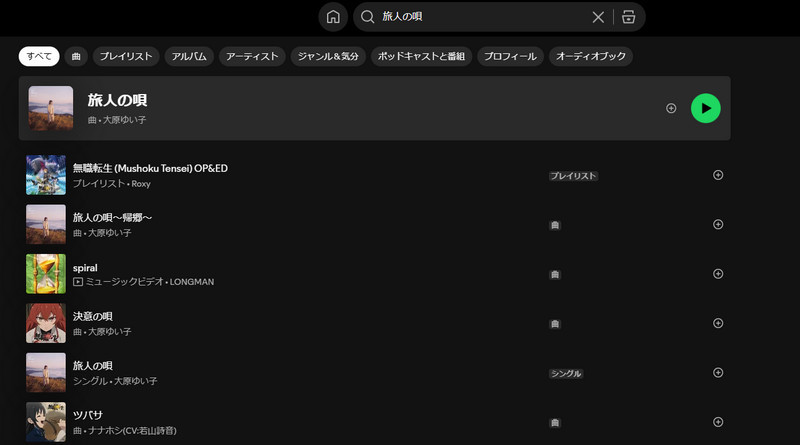Go to the Home icon
This screenshot has height=445, width=800.
point(333,17)
